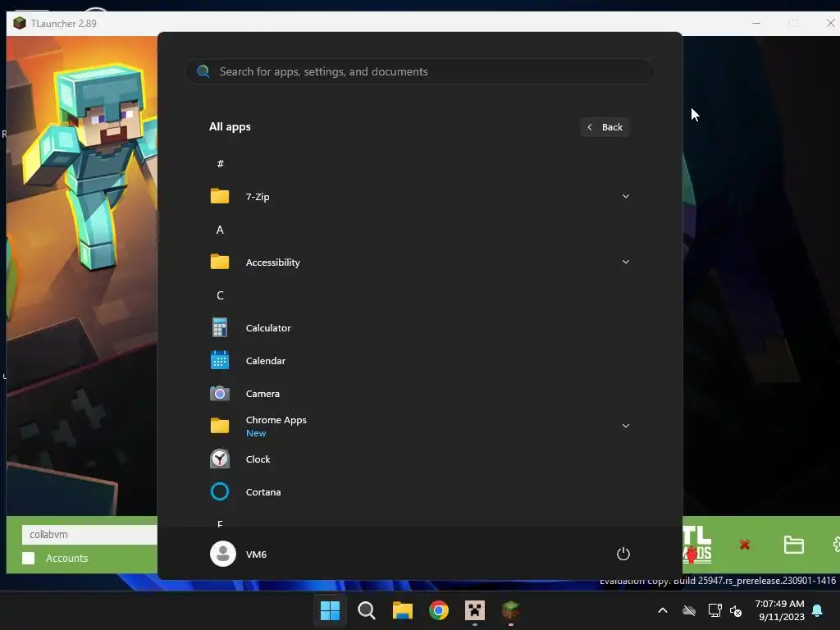Launch the Camera app
The height and width of the screenshot is (630, 840).
pos(419,394)
